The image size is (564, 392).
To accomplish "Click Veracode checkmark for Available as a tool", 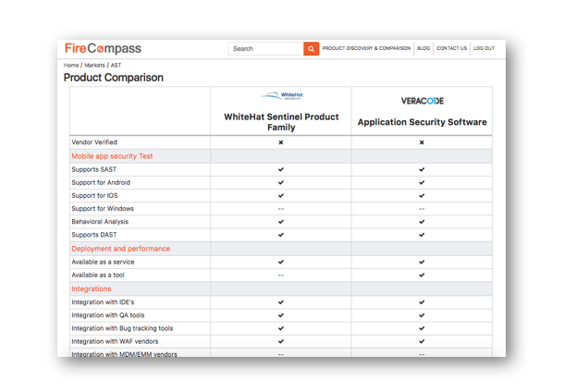I will tap(422, 276).
